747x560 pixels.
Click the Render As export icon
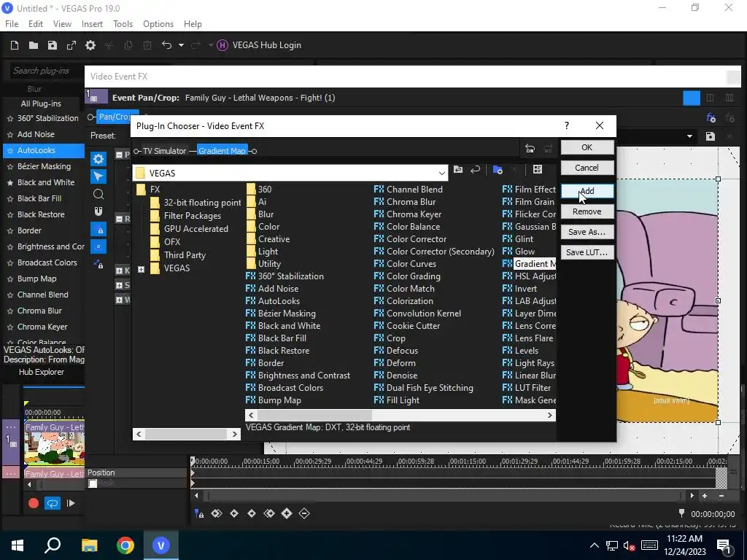71,45
